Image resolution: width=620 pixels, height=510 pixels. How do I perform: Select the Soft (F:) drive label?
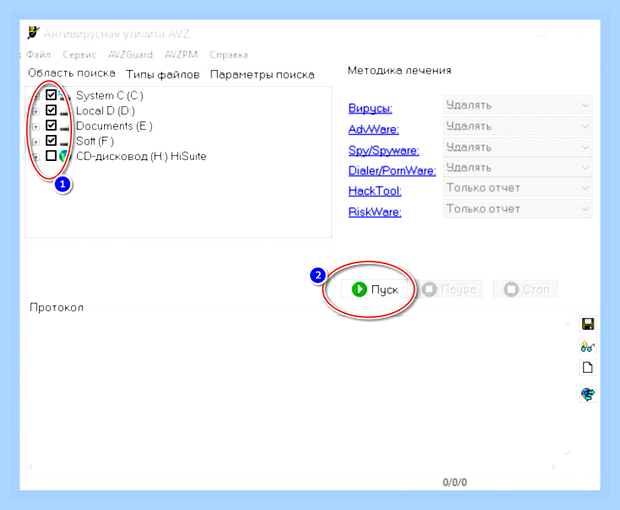click(x=95, y=141)
